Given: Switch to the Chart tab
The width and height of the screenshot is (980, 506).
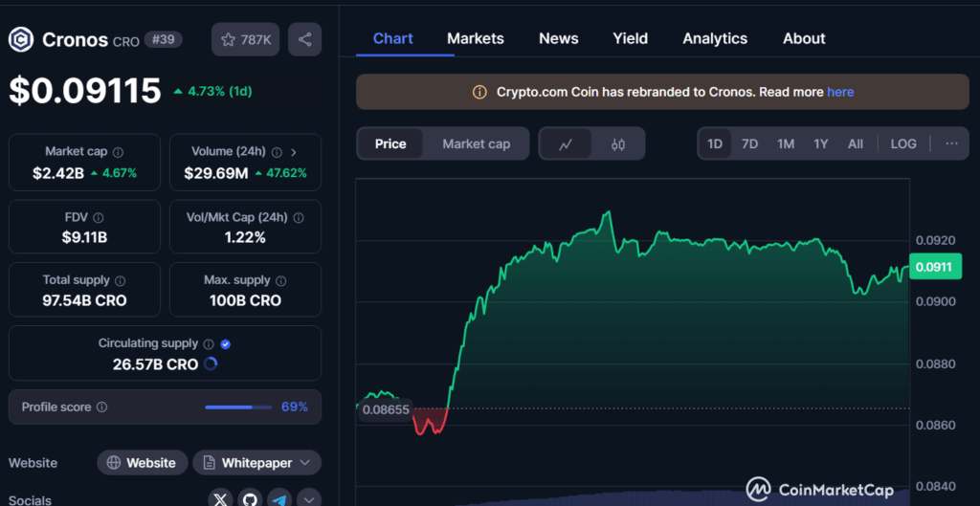Looking at the screenshot, I should coord(393,38).
